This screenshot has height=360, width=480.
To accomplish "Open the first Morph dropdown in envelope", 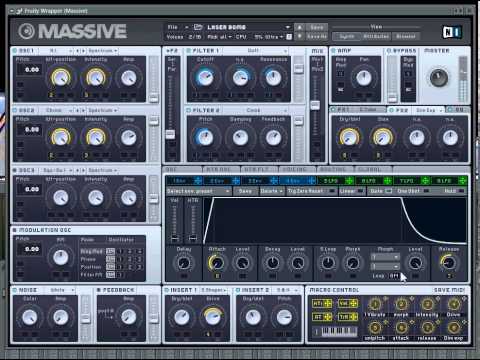I will [385, 257].
